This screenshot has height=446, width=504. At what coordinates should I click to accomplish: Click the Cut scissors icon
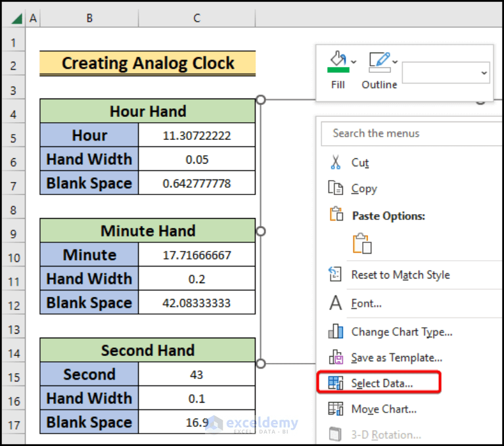tap(335, 162)
